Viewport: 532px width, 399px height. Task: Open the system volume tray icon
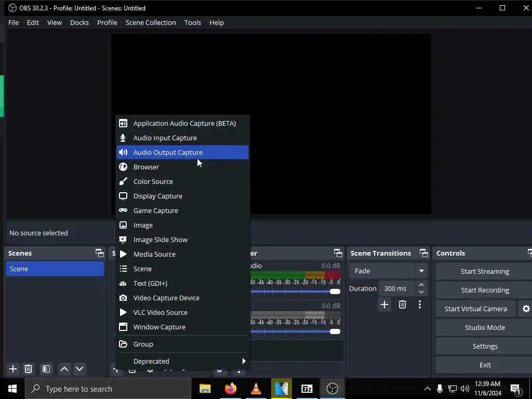(465, 389)
